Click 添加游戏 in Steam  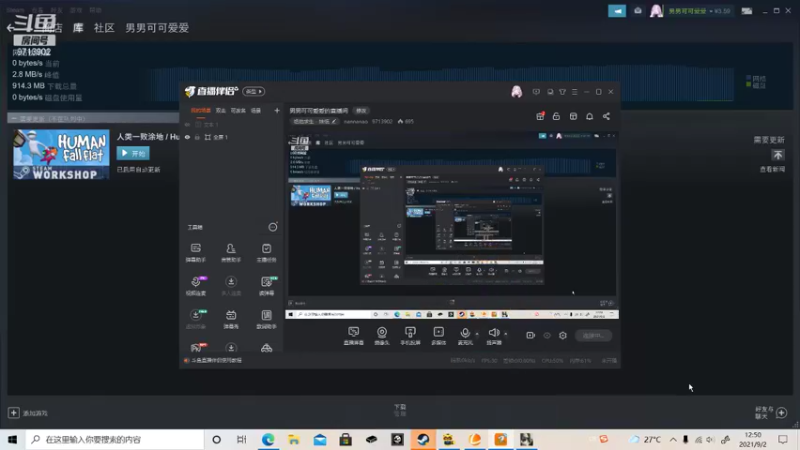tap(29, 413)
